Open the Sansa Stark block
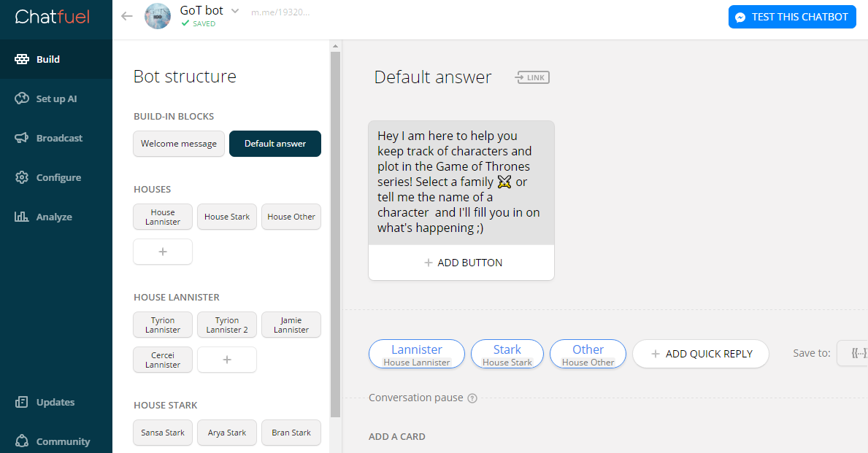The image size is (868, 453). point(163,433)
